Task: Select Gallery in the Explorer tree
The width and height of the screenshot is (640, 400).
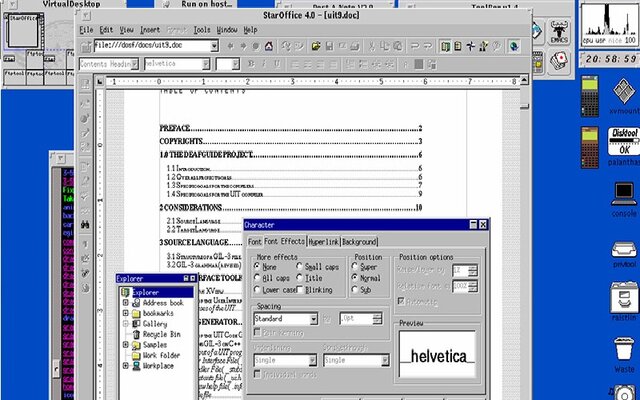Action: (x=155, y=324)
